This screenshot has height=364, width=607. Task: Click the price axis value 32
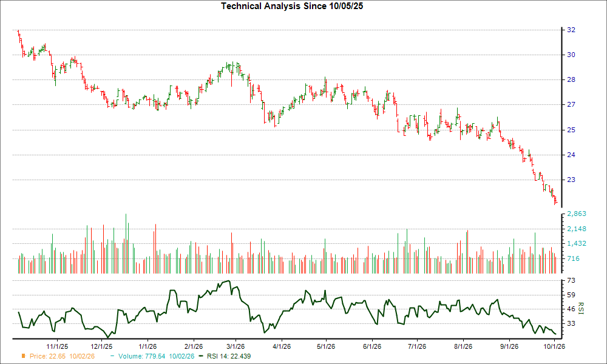[571, 30]
